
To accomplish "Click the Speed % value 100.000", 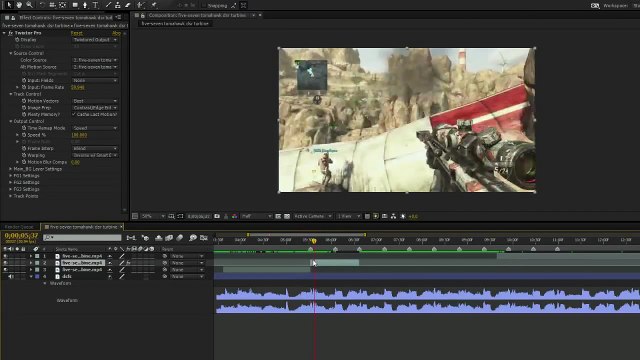I will click(x=79, y=135).
